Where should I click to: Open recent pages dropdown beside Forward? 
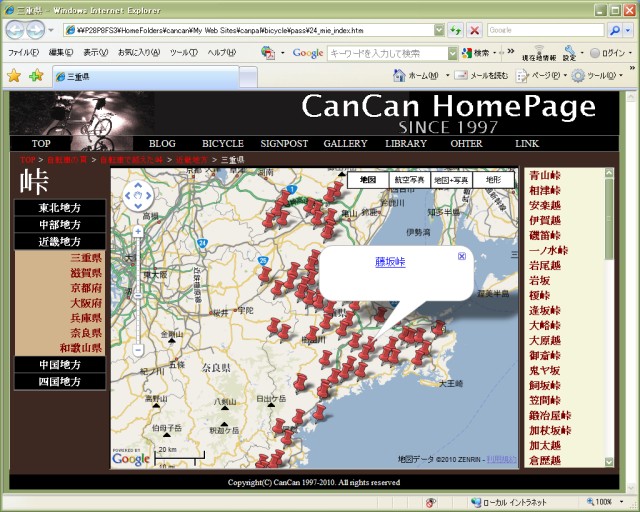pos(51,30)
